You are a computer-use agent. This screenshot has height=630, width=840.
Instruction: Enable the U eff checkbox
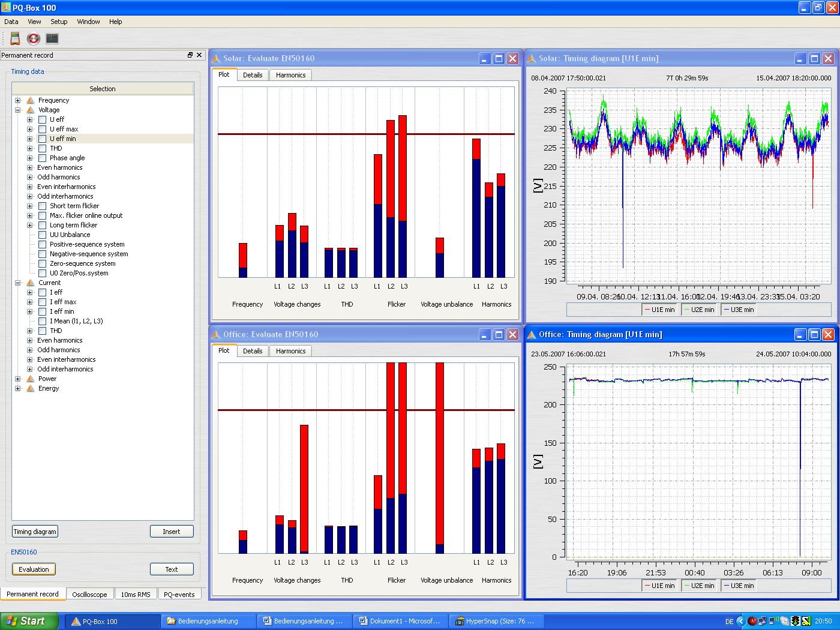point(42,119)
